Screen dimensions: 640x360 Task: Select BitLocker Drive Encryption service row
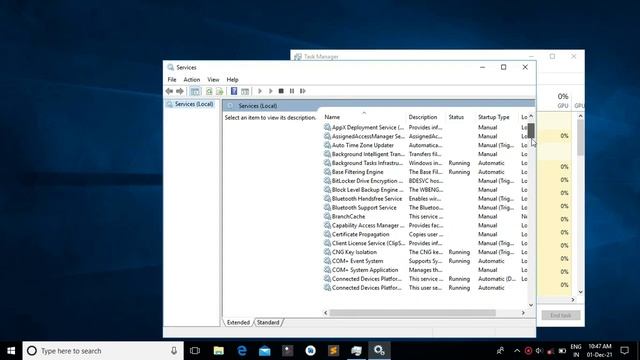(x=425, y=181)
